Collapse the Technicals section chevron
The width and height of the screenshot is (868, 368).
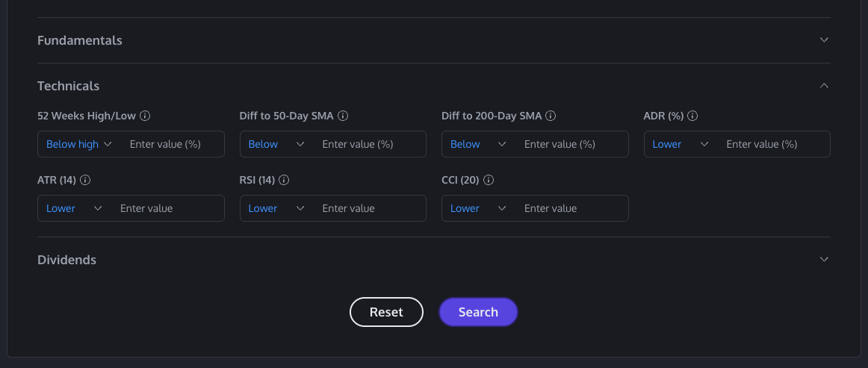824,86
